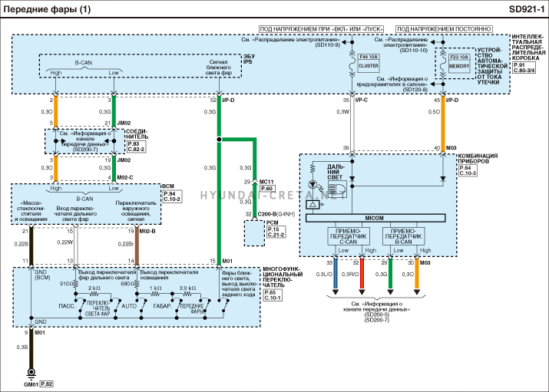Screen dimensions: 549x392
Task: Select the F23 10A MEMORY fuse box
Action: (x=459, y=63)
